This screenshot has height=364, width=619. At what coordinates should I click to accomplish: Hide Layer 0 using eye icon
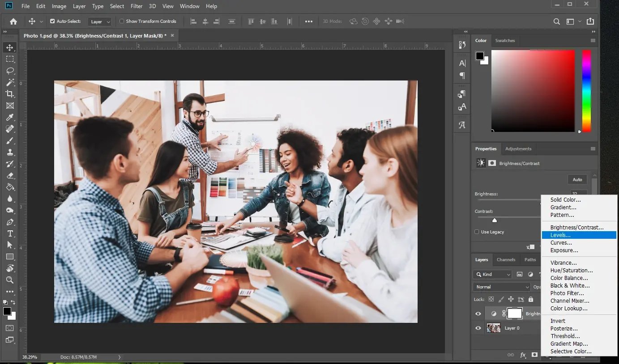pyautogui.click(x=478, y=328)
